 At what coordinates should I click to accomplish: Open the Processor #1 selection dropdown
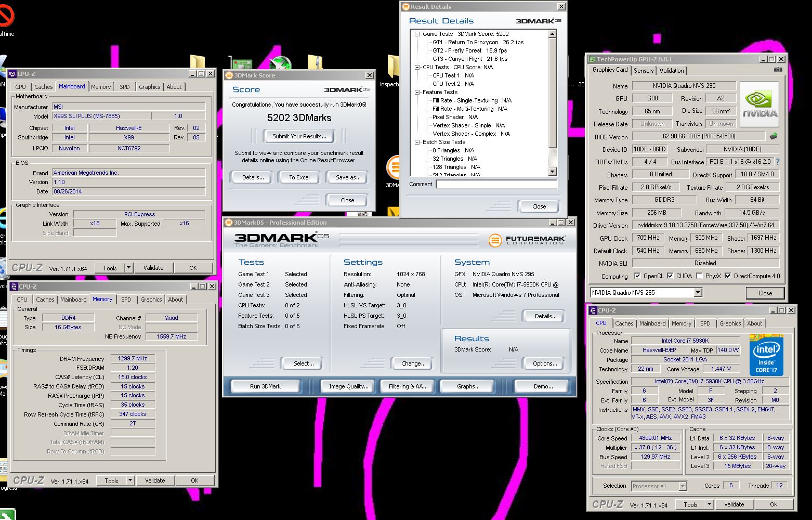click(683, 486)
